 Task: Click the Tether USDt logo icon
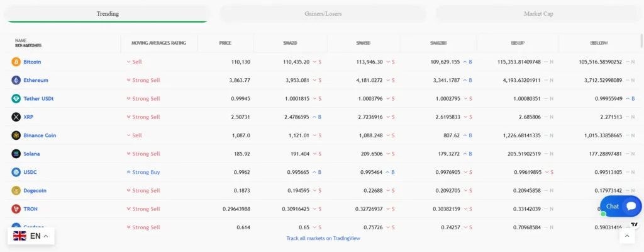[16, 98]
